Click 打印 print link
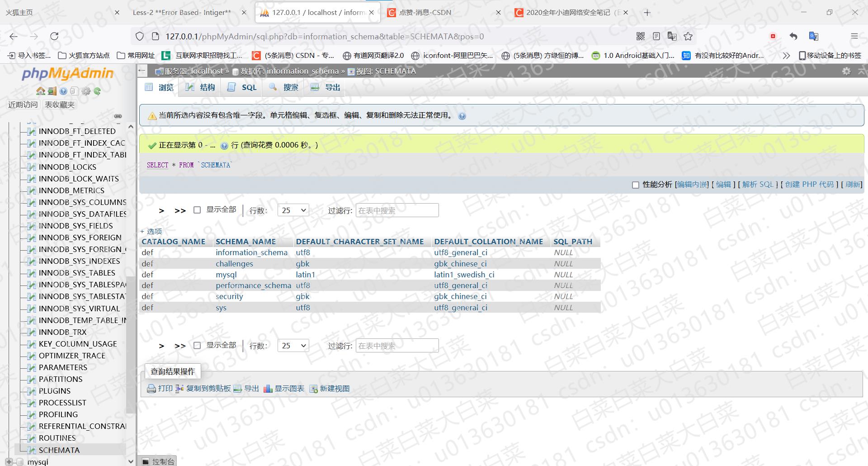 (x=160, y=389)
